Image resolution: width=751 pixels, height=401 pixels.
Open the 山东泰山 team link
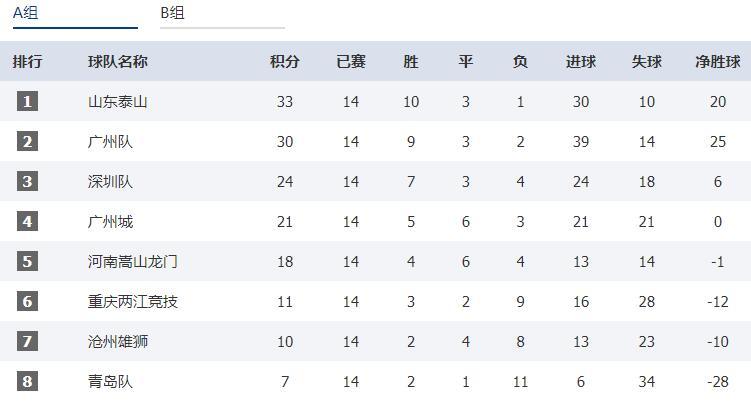[x=118, y=102]
